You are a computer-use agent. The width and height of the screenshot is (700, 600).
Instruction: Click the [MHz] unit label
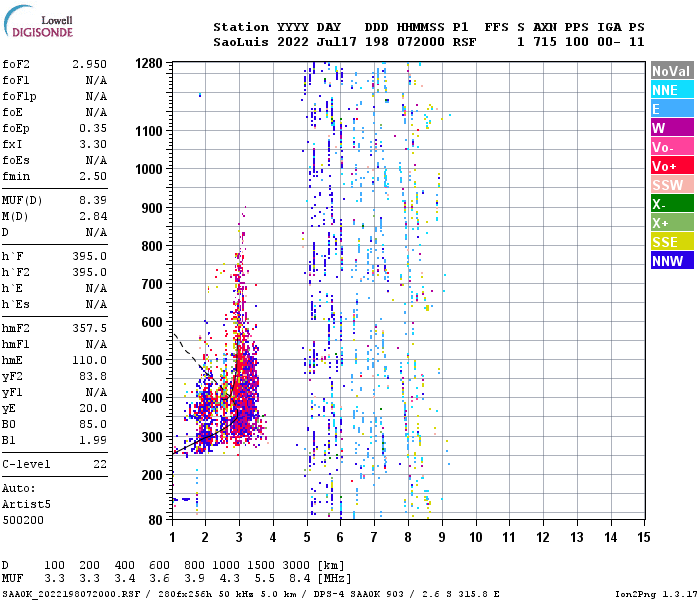(334, 578)
